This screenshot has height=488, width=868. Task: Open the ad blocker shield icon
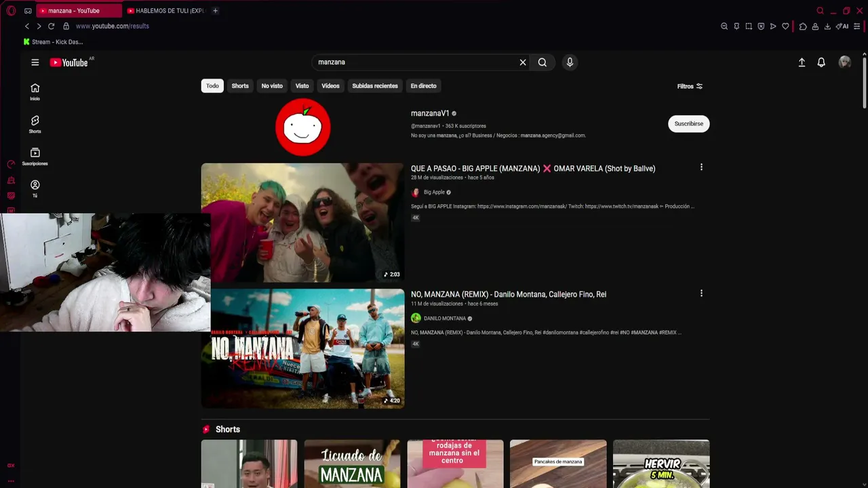[x=761, y=26]
